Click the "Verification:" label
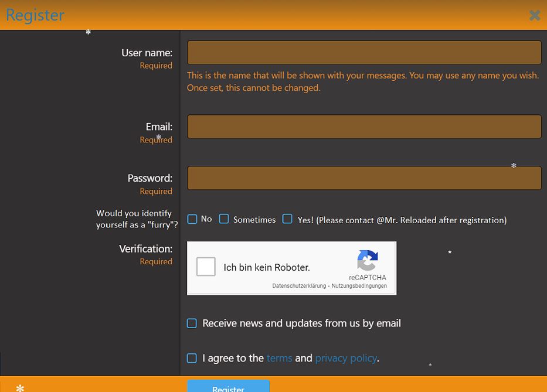 146,248
